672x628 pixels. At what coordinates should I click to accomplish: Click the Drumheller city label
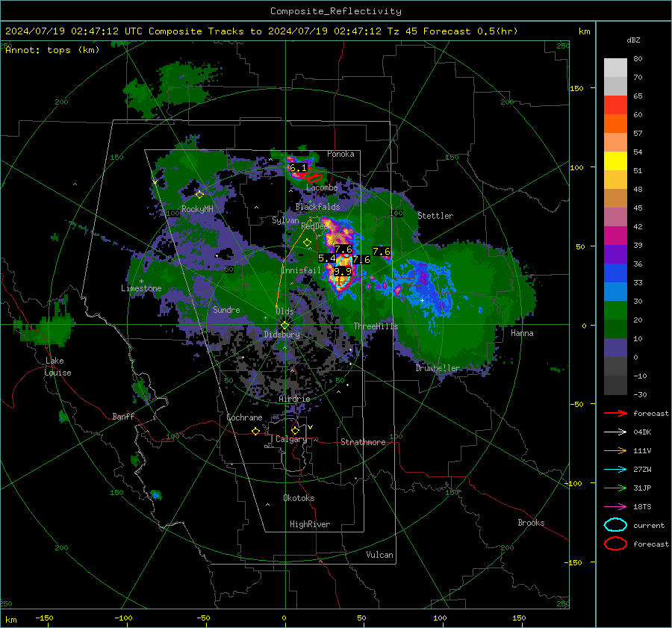click(x=438, y=368)
